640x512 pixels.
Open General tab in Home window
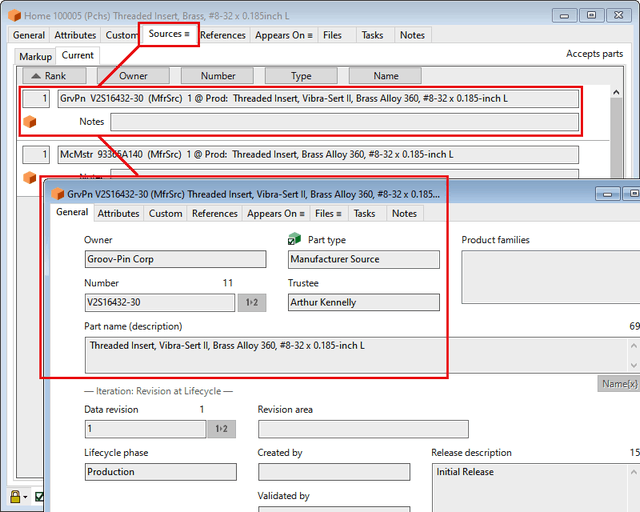coord(29,35)
